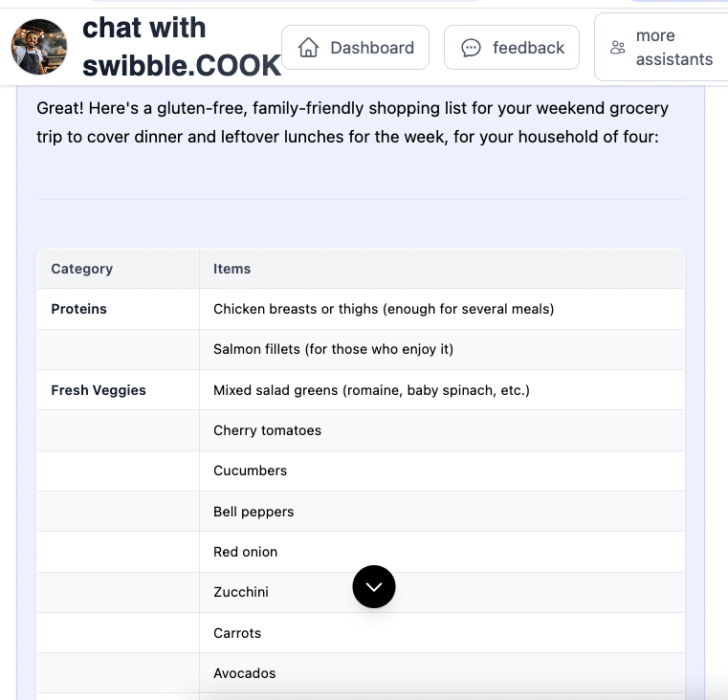Image resolution: width=728 pixels, height=700 pixels.
Task: Open the feedback form
Action: [x=512, y=48]
